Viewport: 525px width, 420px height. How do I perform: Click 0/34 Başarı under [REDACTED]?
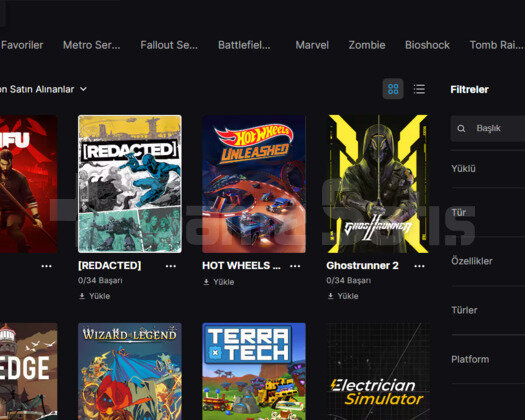100,280
